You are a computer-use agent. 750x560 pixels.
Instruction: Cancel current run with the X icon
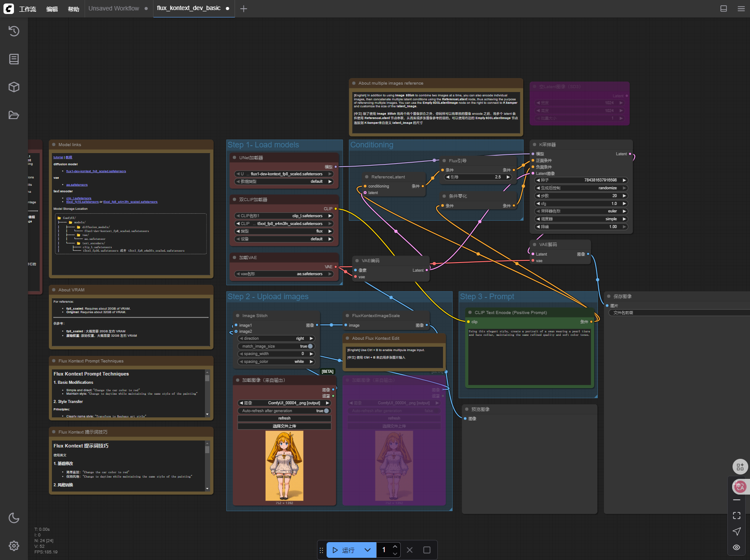tap(409, 550)
